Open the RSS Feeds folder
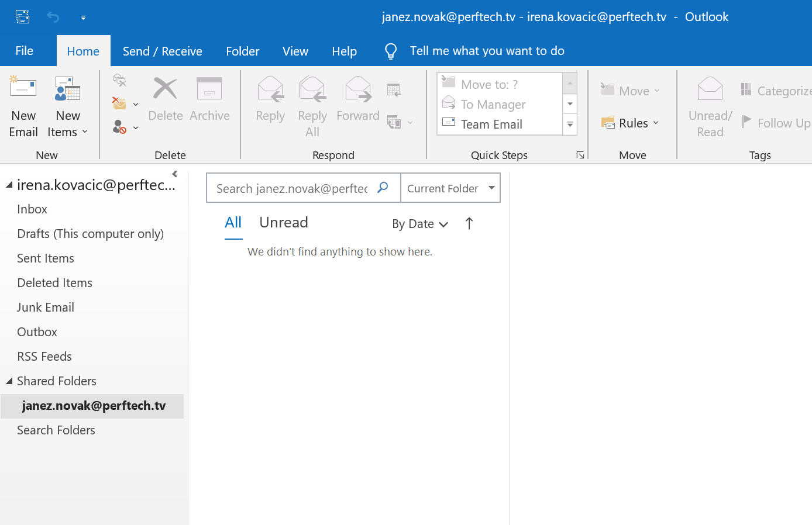The image size is (812, 525). (44, 357)
